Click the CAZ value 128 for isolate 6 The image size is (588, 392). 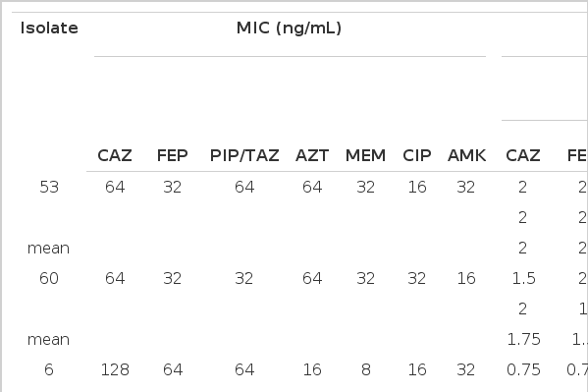coord(115,369)
